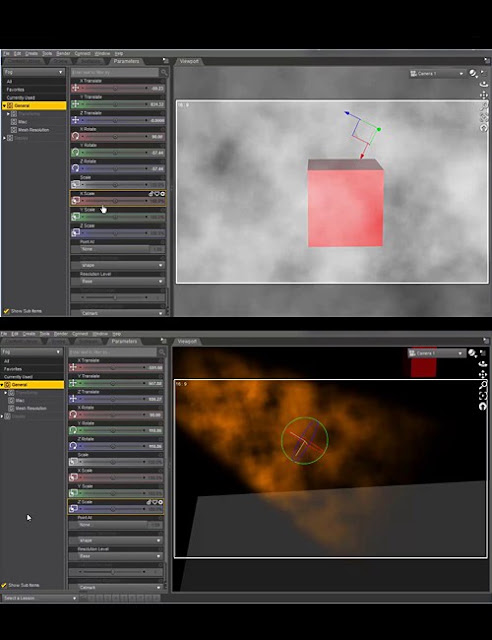This screenshot has width=492, height=640.
Task: Collapse General tree arrow in red cube window
Action: [x=4, y=106]
